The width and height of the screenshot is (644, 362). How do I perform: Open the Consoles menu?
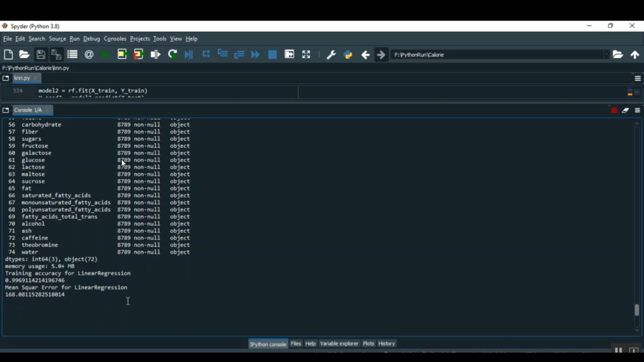[x=115, y=39]
